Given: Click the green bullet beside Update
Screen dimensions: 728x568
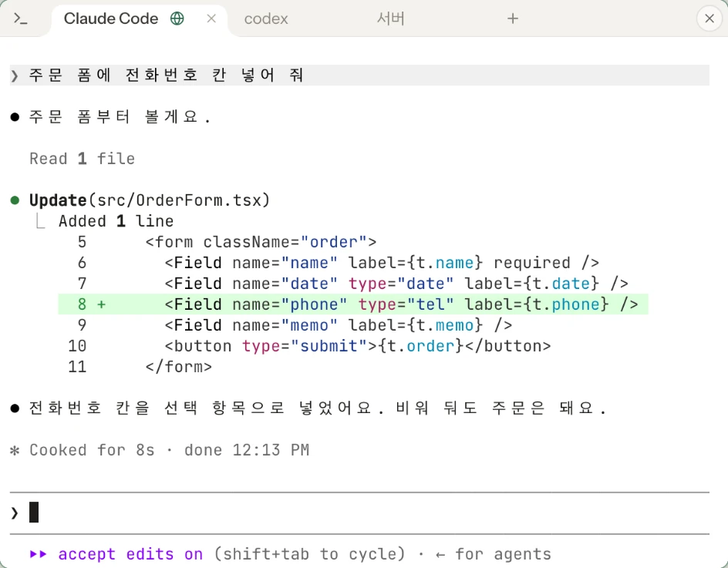Looking at the screenshot, I should pyautogui.click(x=15, y=200).
